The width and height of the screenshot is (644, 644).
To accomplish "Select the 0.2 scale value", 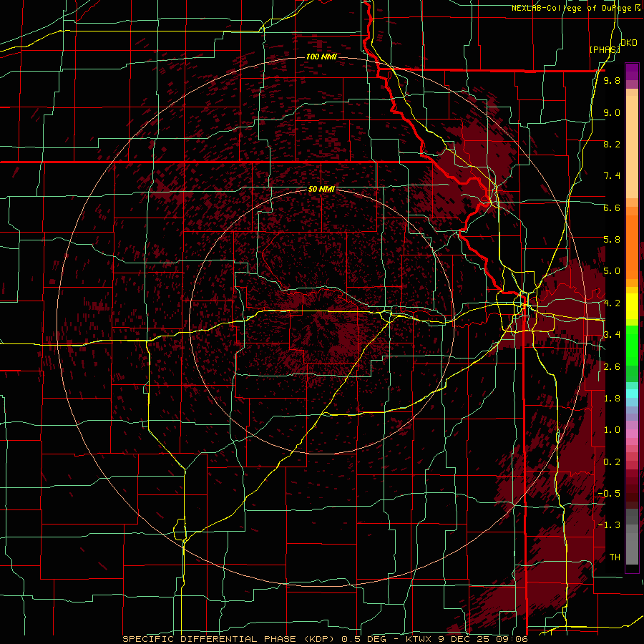I will [x=612, y=462].
